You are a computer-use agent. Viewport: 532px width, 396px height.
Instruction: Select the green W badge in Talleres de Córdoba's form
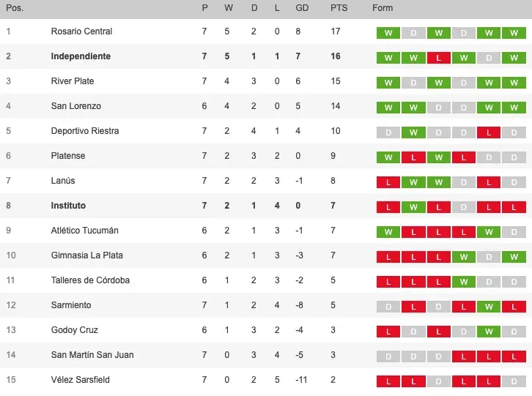(x=463, y=282)
